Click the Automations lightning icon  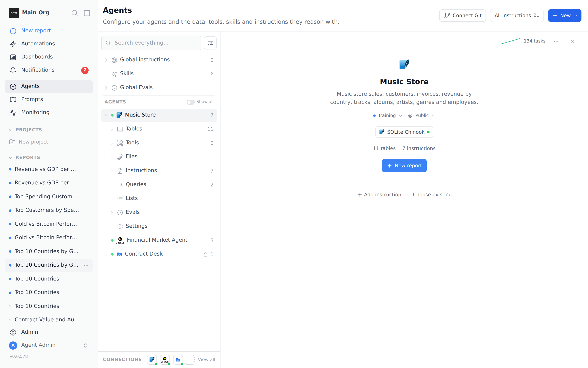(13, 44)
